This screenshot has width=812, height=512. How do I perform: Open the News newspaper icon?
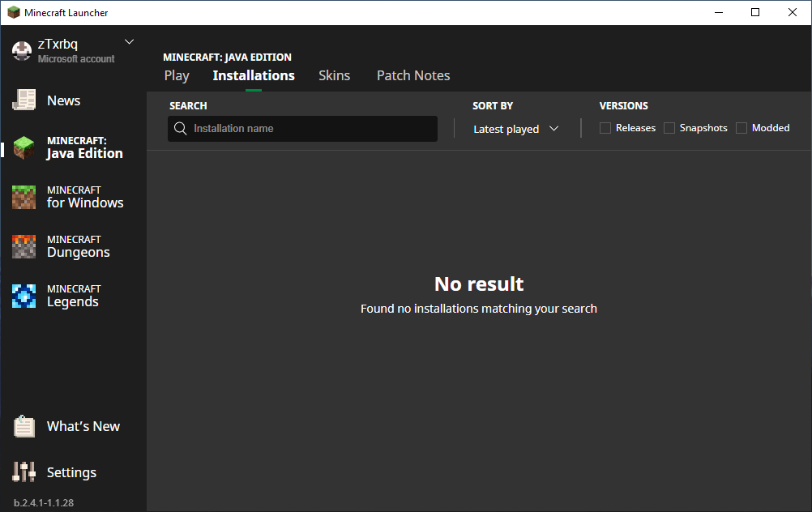click(x=24, y=100)
